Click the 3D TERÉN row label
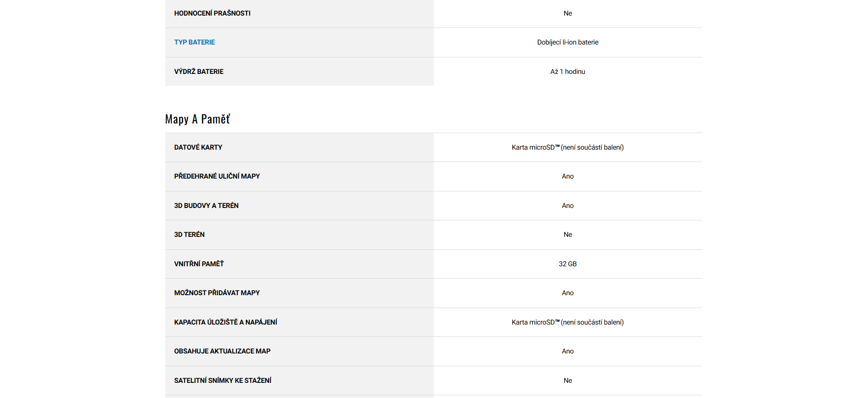This screenshot has width=868, height=398. (189, 235)
